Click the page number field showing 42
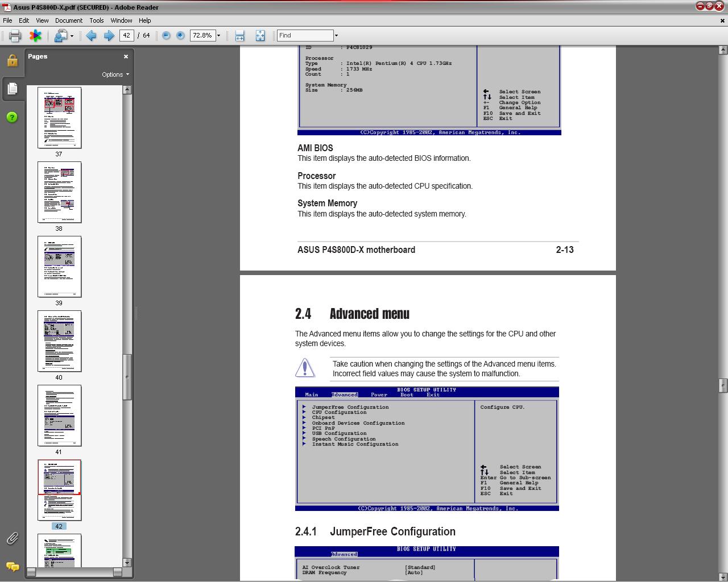Viewport: 728px width, 582px height. coord(126,35)
